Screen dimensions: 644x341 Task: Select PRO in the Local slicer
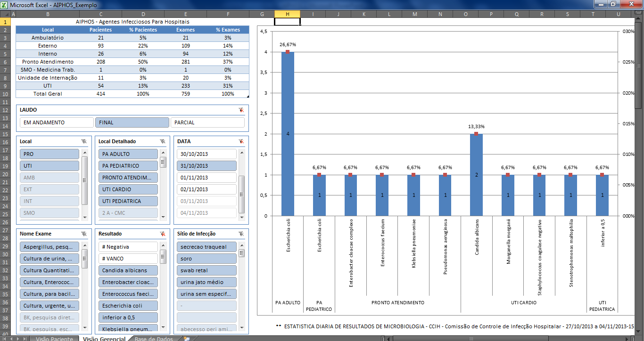[x=50, y=154]
